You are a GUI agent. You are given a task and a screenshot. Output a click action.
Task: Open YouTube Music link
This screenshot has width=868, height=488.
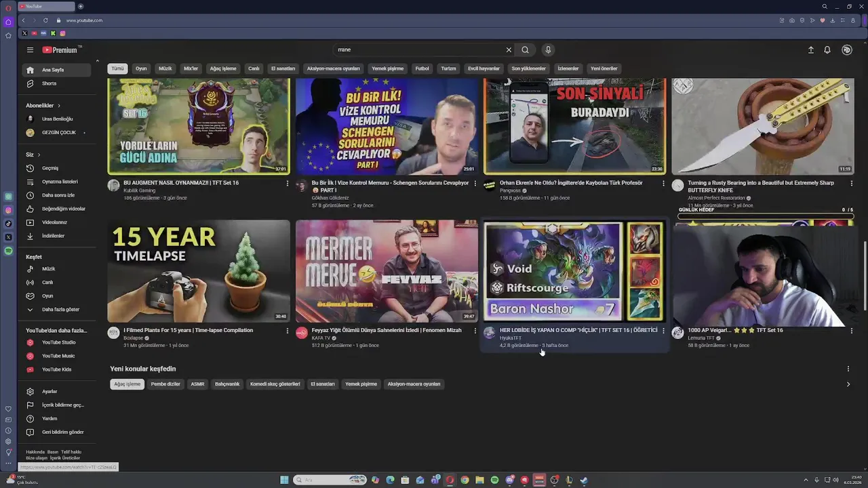click(56, 356)
